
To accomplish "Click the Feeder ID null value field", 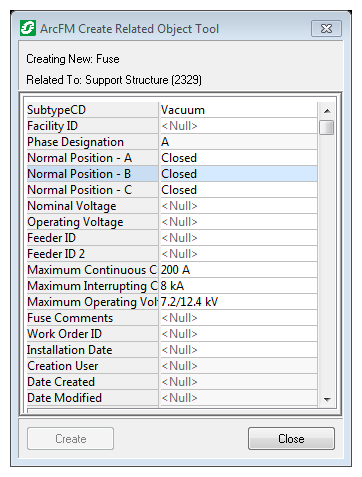I will coord(239,238).
